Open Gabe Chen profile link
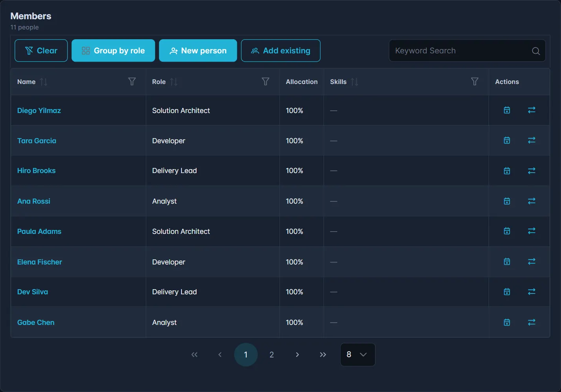The height and width of the screenshot is (392, 561). pyautogui.click(x=36, y=323)
